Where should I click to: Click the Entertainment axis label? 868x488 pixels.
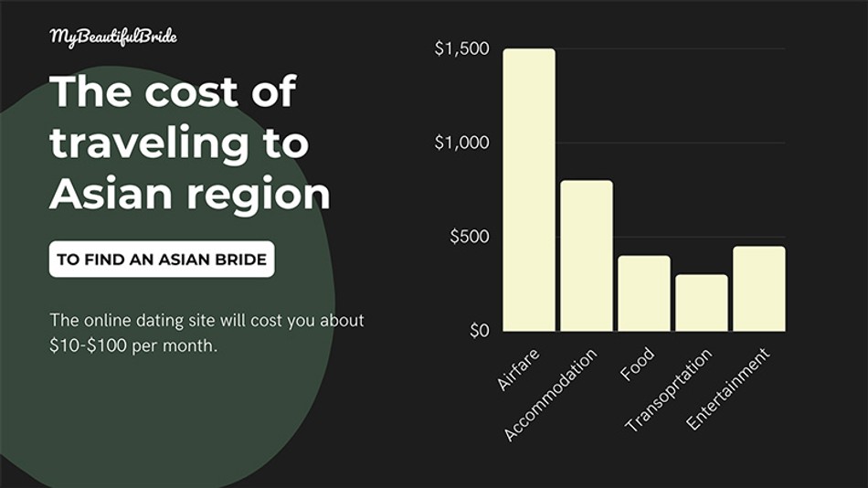click(728, 389)
